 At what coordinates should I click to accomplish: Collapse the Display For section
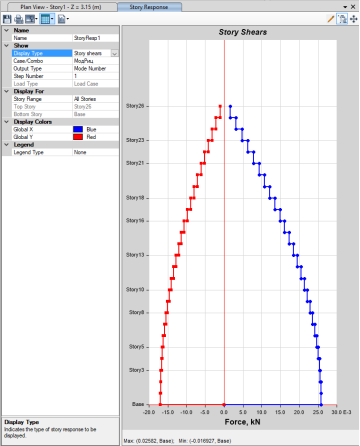(7, 91)
